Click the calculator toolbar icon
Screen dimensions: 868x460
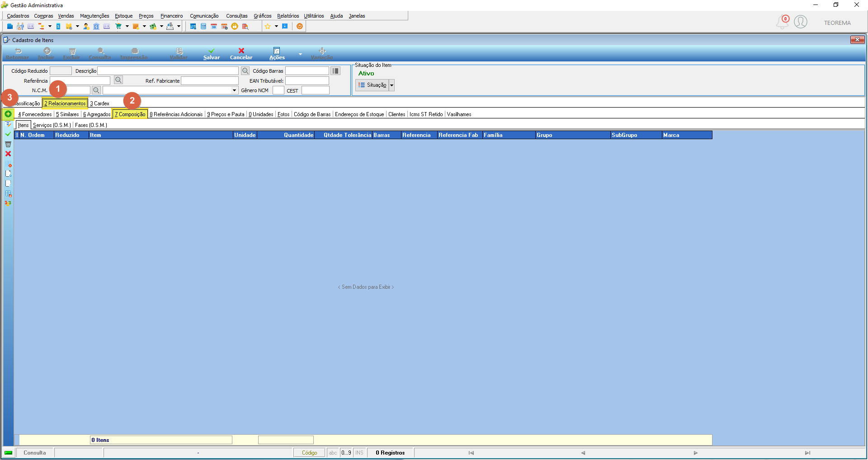[x=203, y=26]
